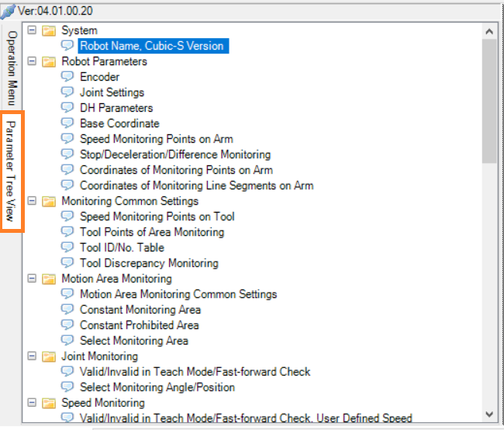This screenshot has height=430, width=504.
Task: Open Speed Monitoring Points on Arm
Action: pyautogui.click(x=156, y=139)
